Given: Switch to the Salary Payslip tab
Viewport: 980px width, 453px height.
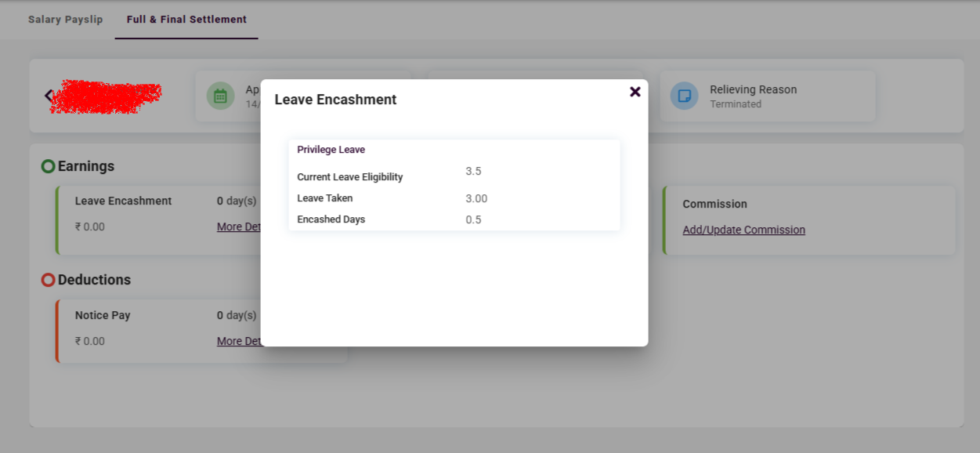Looking at the screenshot, I should [x=65, y=20].
